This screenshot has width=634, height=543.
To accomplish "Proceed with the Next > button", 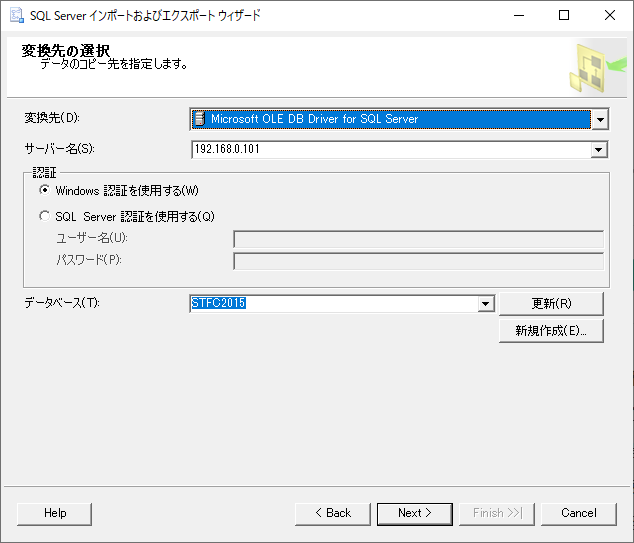I will point(415,513).
